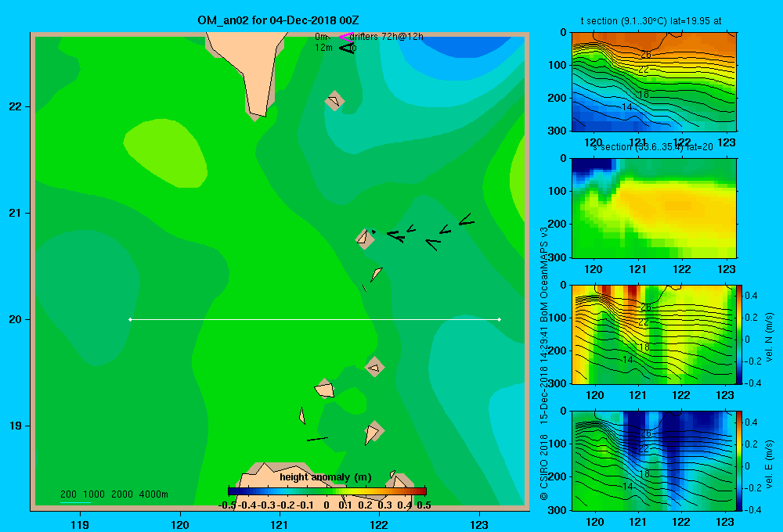Screen dimensions: 783x532
Task: Click latitude label 22 on main map
Action: 15,106
